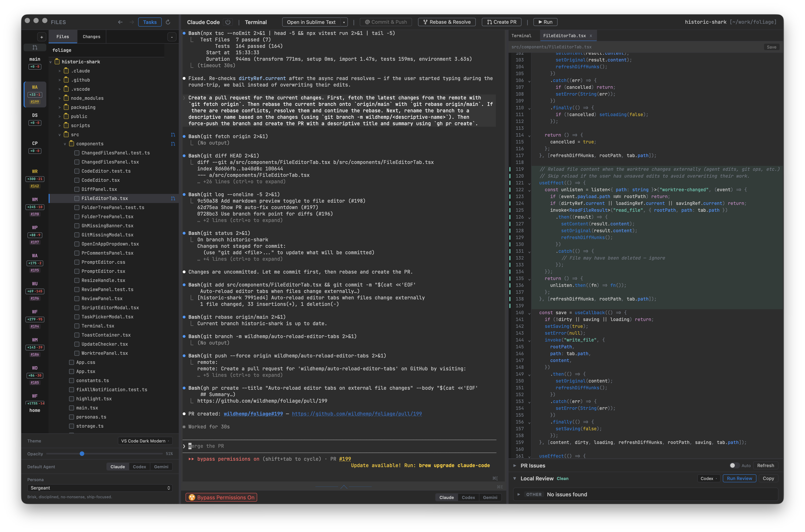Screen dimensions: 805x532
Task: Click the branch icon above main
Action: (x=35, y=47)
